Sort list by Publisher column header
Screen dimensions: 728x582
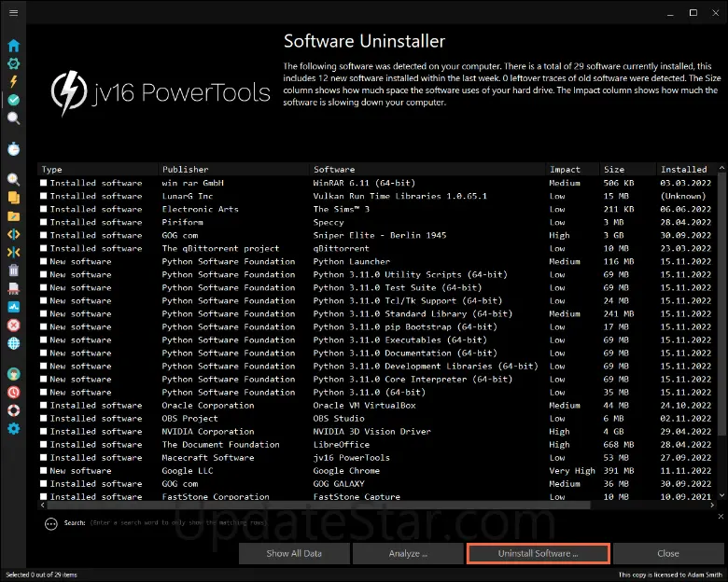185,170
